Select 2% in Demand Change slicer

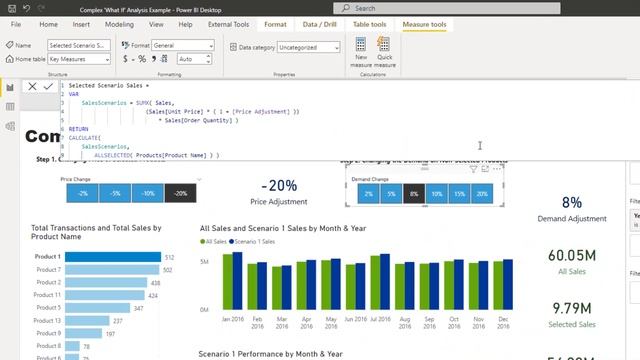click(369, 193)
